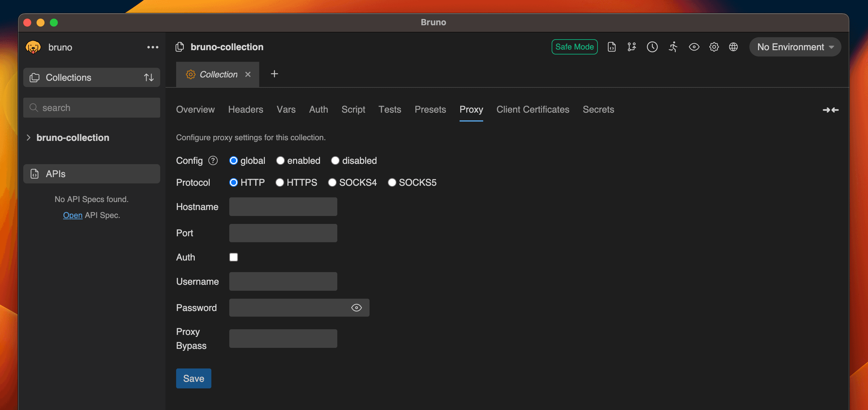The height and width of the screenshot is (410, 868).
Task: Click the collapse arrows icon at right
Action: [x=830, y=110]
